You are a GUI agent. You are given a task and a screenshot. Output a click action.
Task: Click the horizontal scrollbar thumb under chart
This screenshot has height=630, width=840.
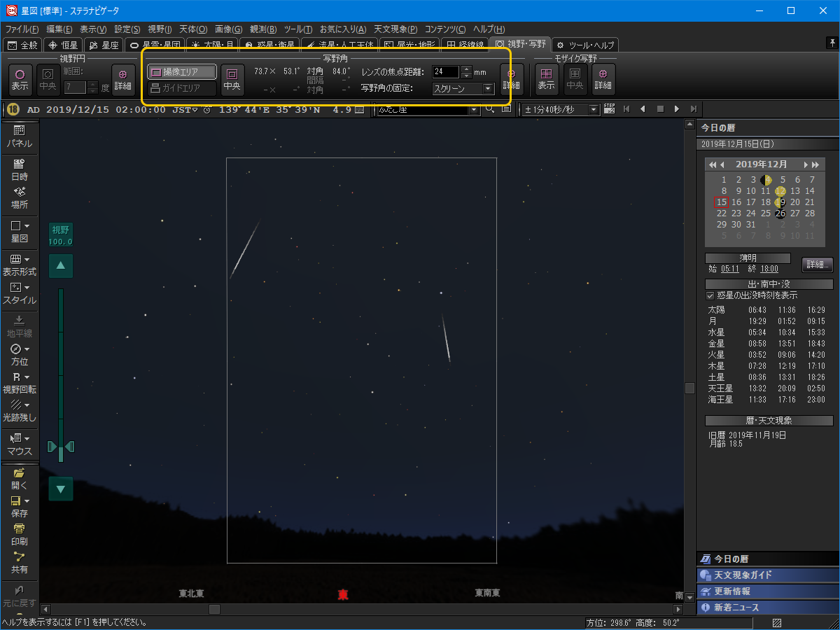[x=215, y=609]
